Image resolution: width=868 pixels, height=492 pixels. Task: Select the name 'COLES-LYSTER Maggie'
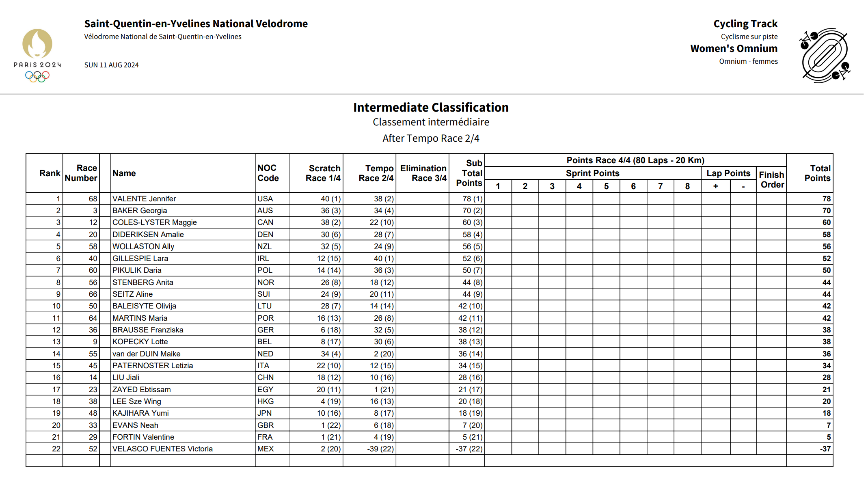(x=154, y=222)
